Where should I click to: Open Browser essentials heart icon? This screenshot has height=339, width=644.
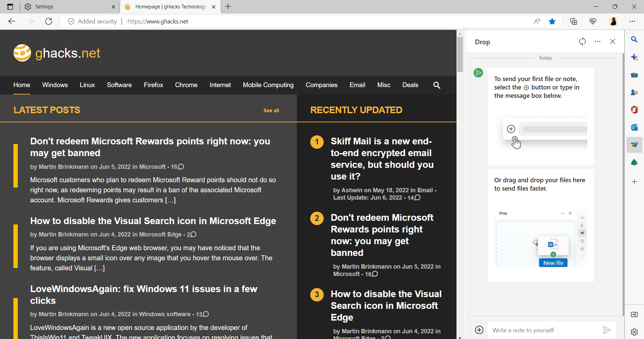tap(593, 21)
